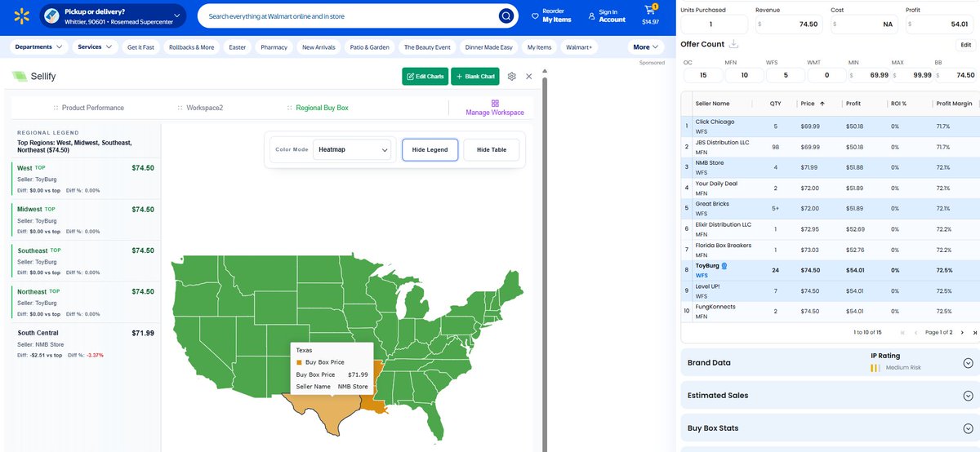Click the IP Rating medium risk bars

click(x=875, y=368)
